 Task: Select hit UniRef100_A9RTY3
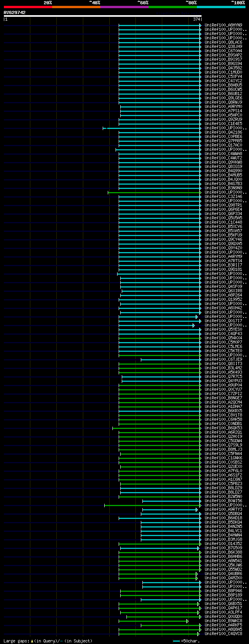223,510
